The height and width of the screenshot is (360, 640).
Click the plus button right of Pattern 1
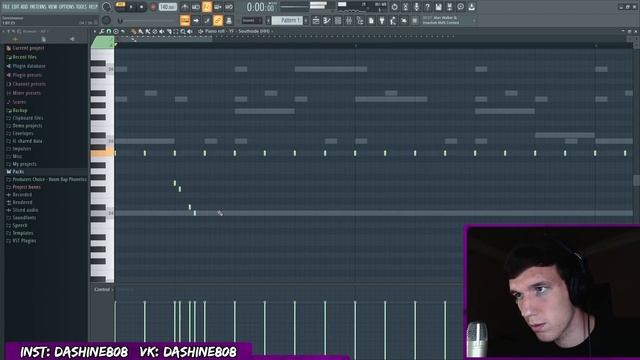[306, 20]
